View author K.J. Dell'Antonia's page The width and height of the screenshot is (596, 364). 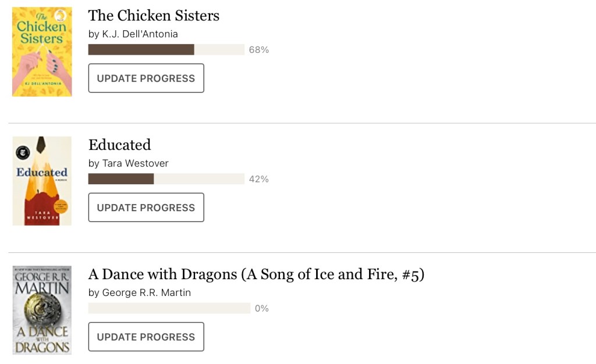click(x=140, y=34)
